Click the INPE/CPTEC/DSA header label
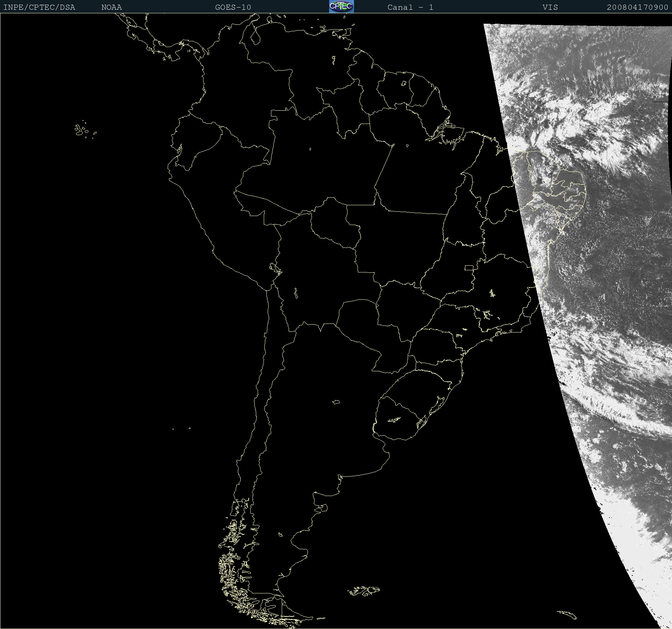Screen dimensions: 672x629 pos(39,7)
